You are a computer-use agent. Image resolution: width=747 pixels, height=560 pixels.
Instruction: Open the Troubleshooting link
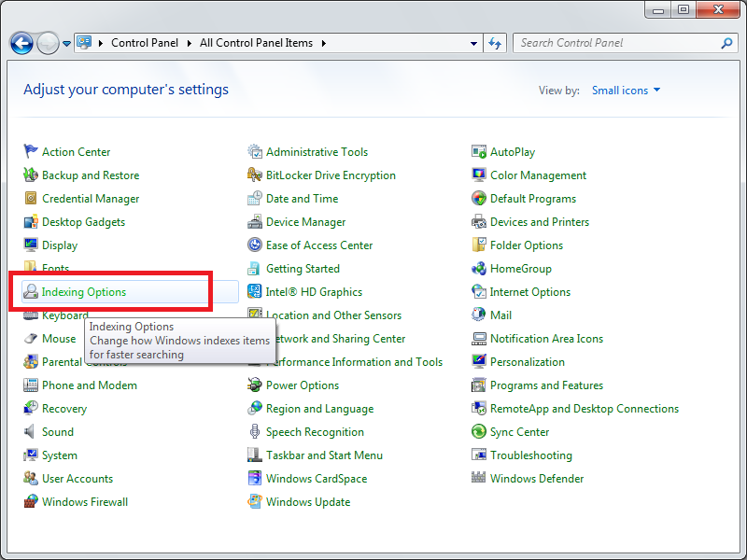point(531,455)
